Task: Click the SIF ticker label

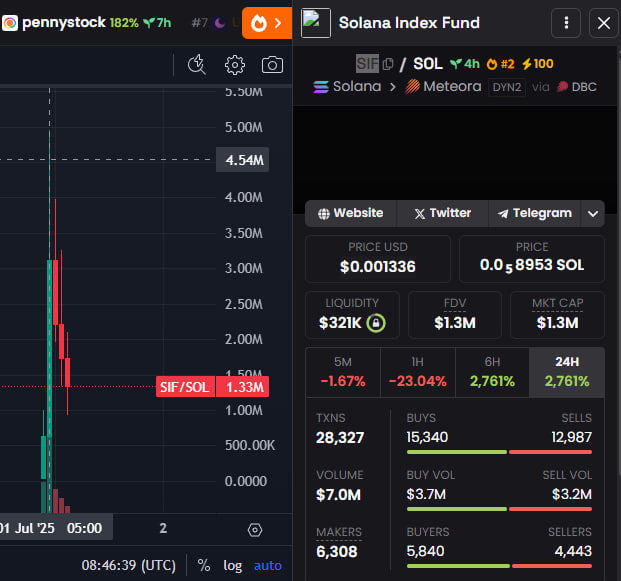Action: coord(367,63)
